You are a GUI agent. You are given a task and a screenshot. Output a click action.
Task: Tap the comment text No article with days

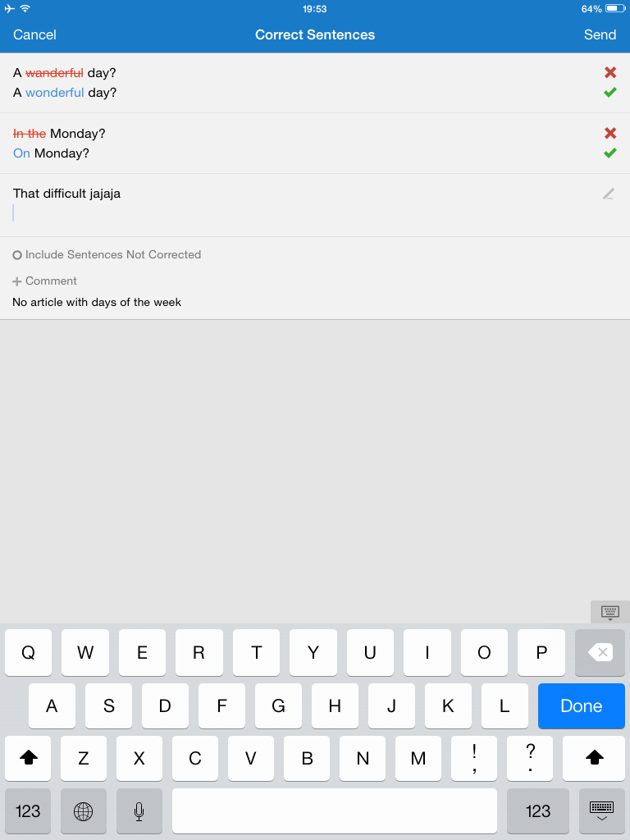97,302
